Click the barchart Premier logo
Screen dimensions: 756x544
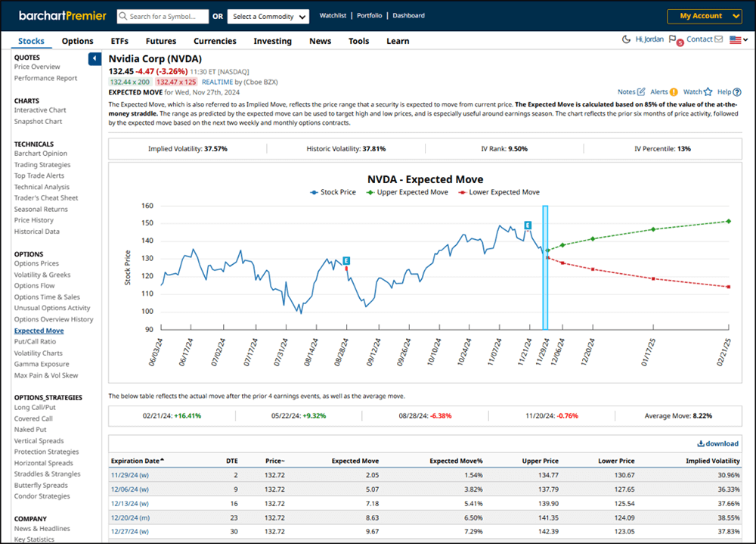coord(63,15)
